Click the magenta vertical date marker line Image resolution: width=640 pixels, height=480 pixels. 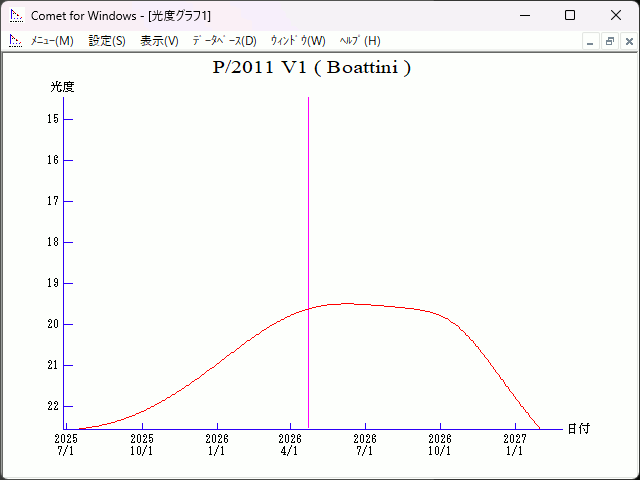tap(308, 200)
